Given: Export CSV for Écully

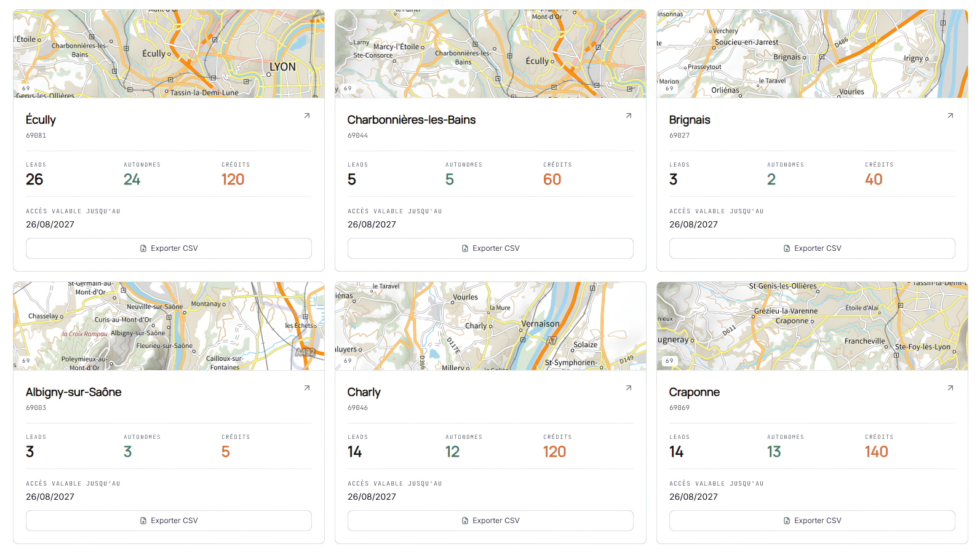Looking at the screenshot, I should tap(169, 248).
